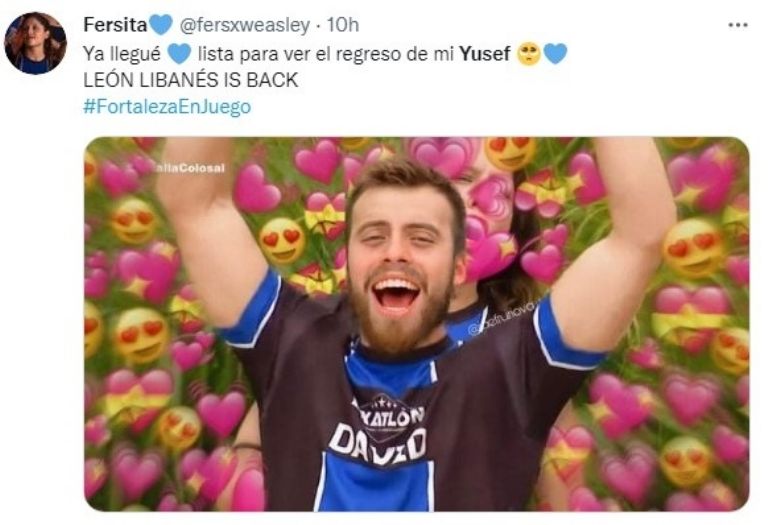
Task: Click the DAVID name on the jersey
Action: (378, 443)
